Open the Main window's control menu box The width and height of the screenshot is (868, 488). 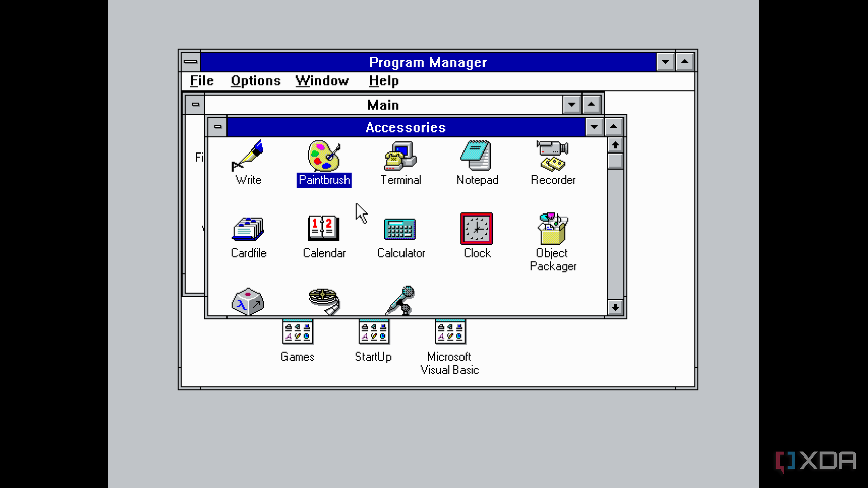(x=195, y=104)
